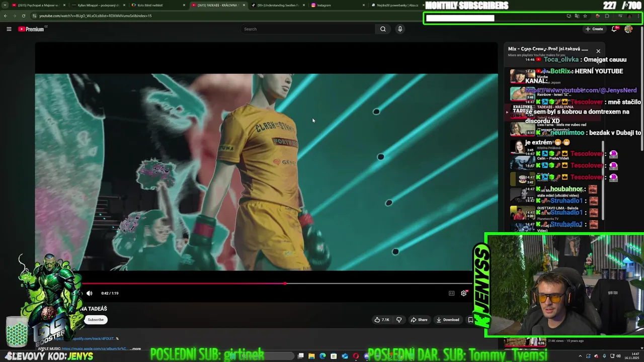The width and height of the screenshot is (644, 362).
Task: Click the 0:42 / 1:19 time display
Action: click(110, 293)
